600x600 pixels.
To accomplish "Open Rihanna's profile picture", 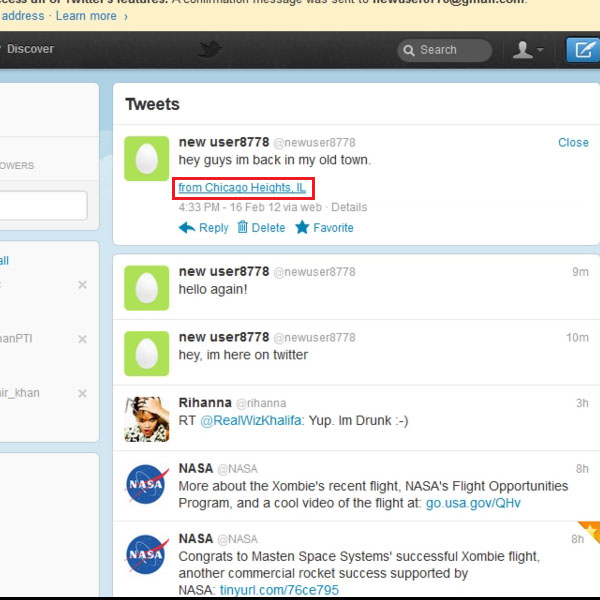I will point(147,419).
